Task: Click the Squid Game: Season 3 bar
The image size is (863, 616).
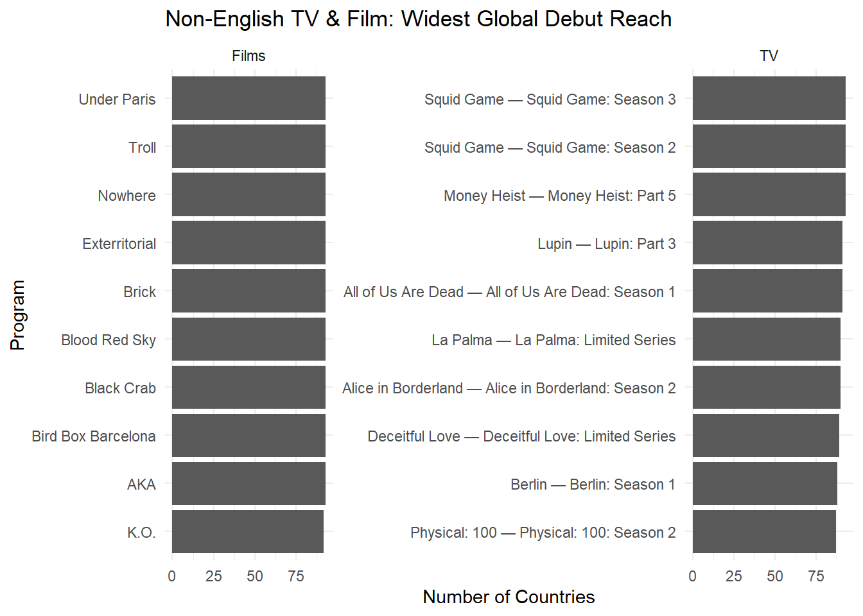Action: [x=769, y=98]
